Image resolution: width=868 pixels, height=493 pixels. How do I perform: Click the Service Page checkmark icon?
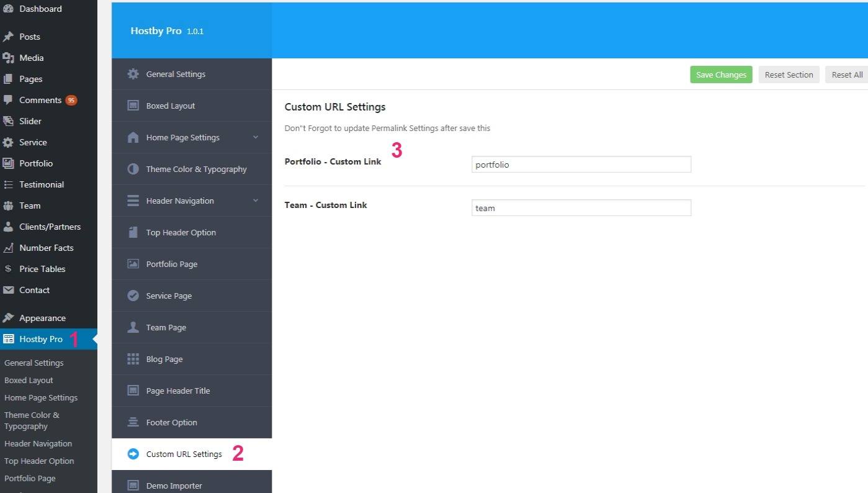point(133,296)
